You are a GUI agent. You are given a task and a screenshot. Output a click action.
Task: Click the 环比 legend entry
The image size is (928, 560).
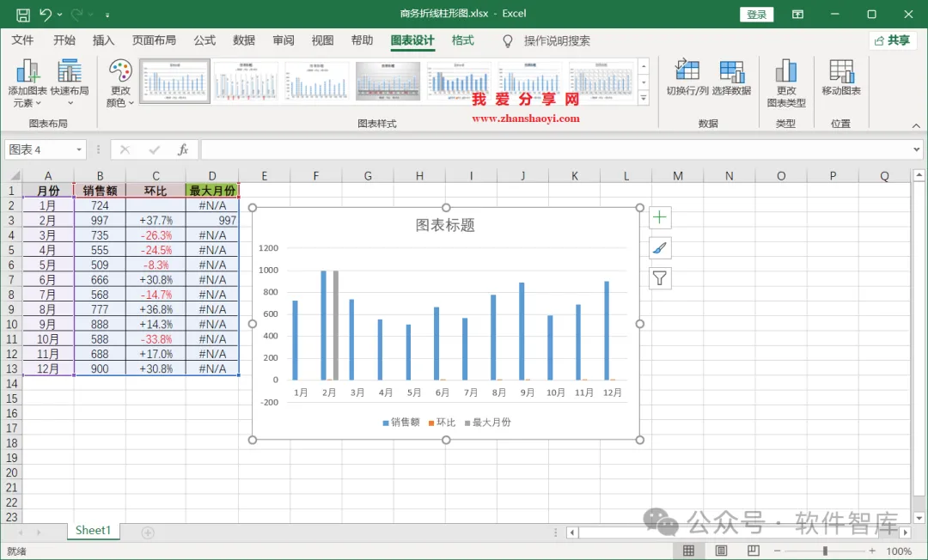[x=443, y=423]
